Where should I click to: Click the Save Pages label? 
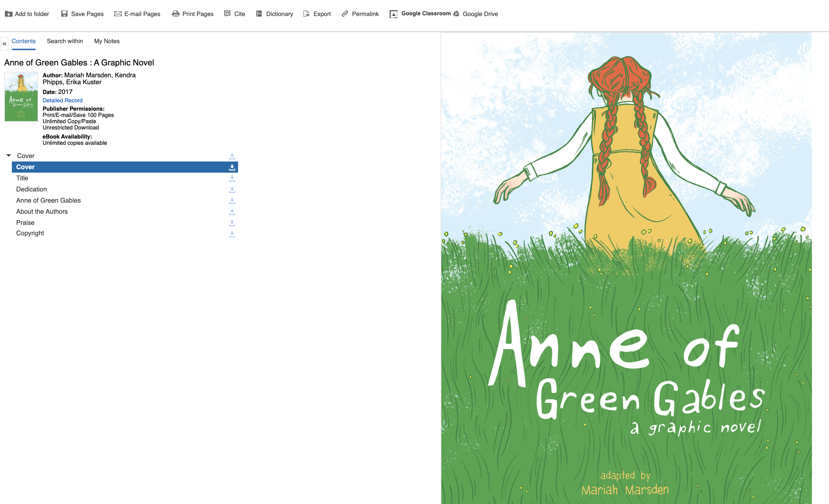pyautogui.click(x=87, y=14)
